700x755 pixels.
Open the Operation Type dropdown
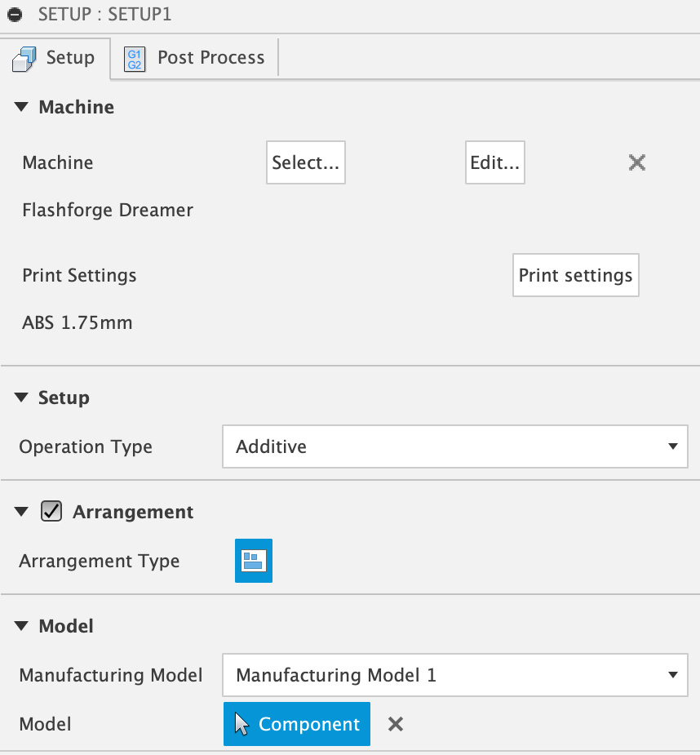point(455,446)
